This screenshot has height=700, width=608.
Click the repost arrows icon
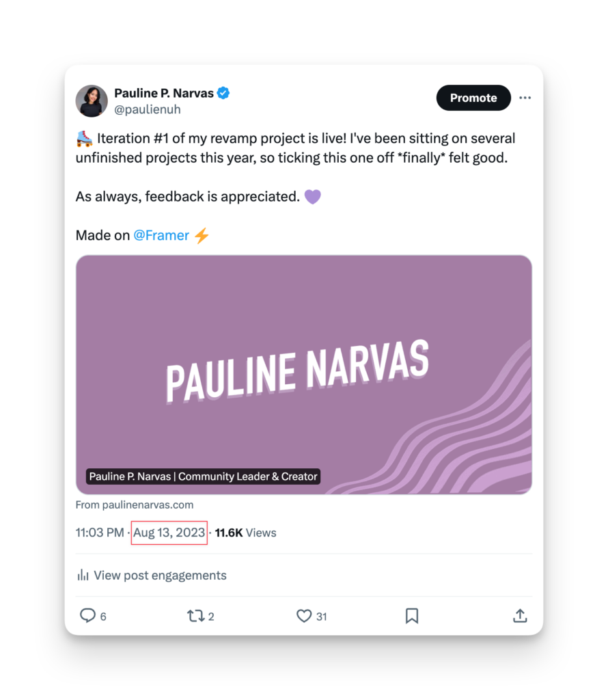(195, 616)
